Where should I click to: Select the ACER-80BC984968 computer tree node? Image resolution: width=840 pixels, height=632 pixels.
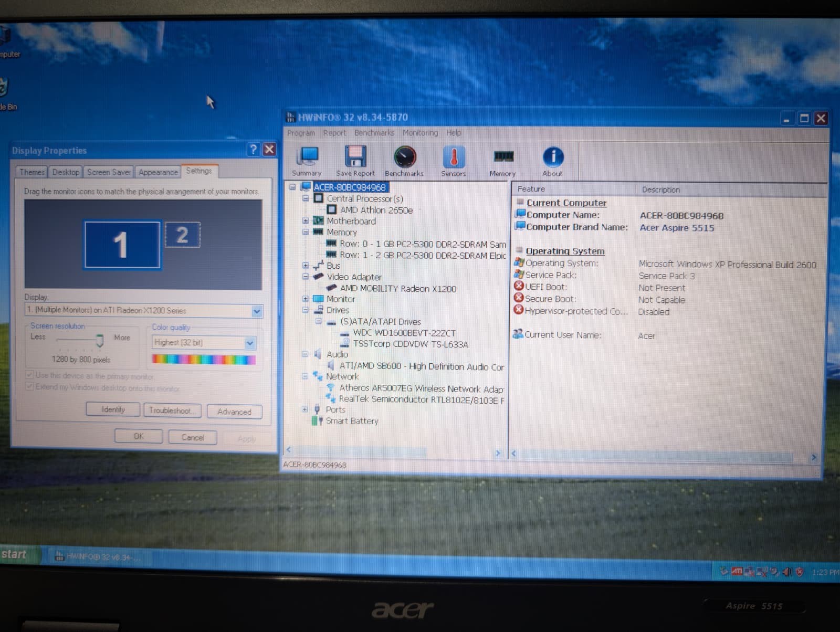pyautogui.click(x=350, y=187)
